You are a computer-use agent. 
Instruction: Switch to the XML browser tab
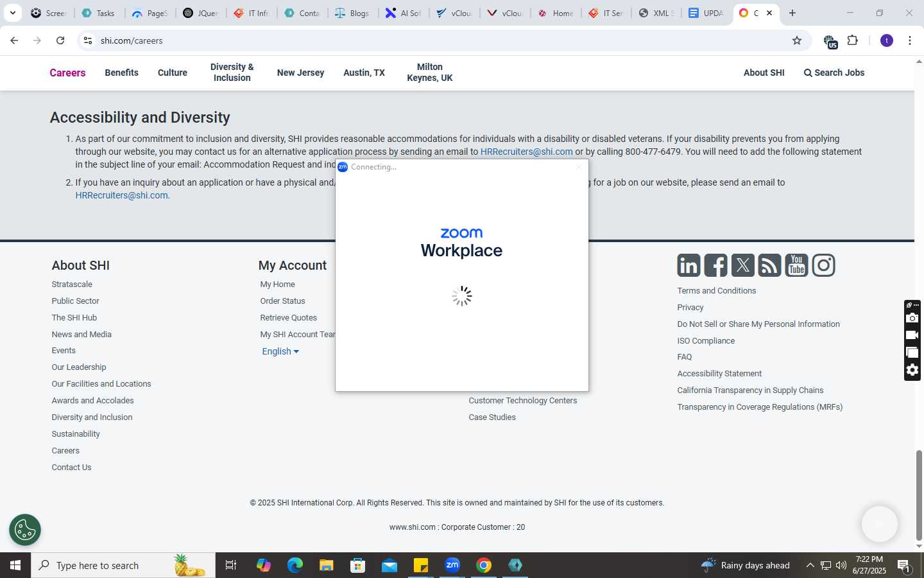pyautogui.click(x=655, y=13)
